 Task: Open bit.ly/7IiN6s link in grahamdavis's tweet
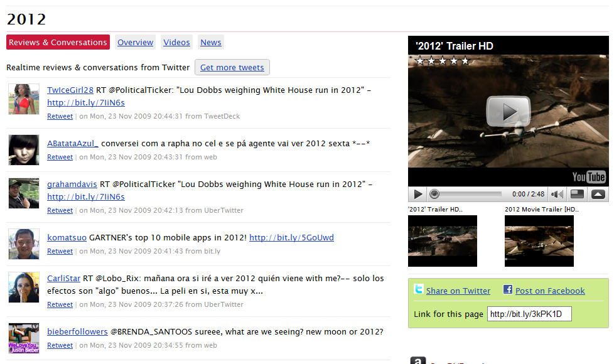[x=86, y=197]
